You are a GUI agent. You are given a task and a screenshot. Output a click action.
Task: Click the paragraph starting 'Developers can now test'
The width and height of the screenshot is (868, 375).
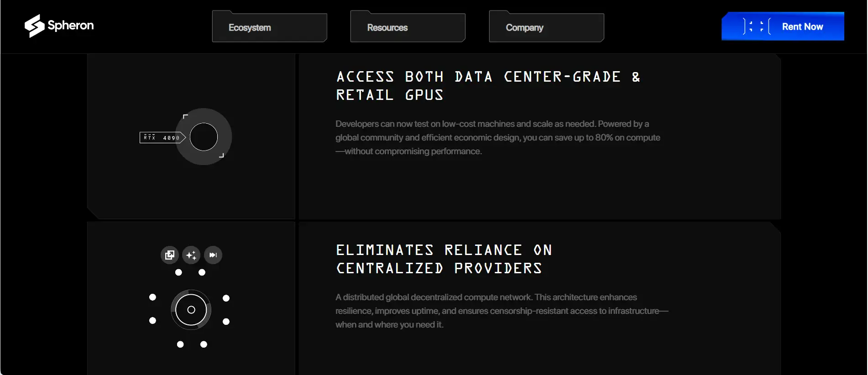click(497, 137)
